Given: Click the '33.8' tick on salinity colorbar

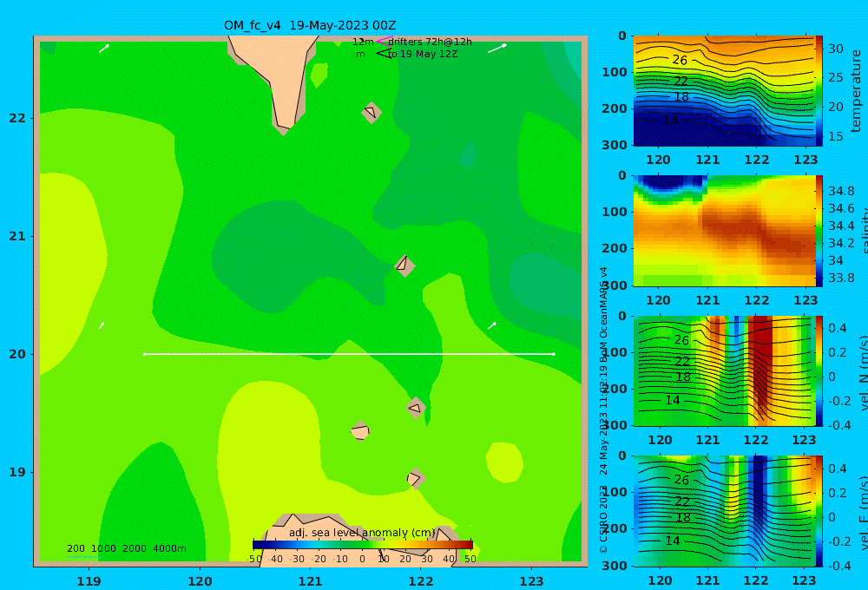Looking at the screenshot, I should tap(841, 278).
